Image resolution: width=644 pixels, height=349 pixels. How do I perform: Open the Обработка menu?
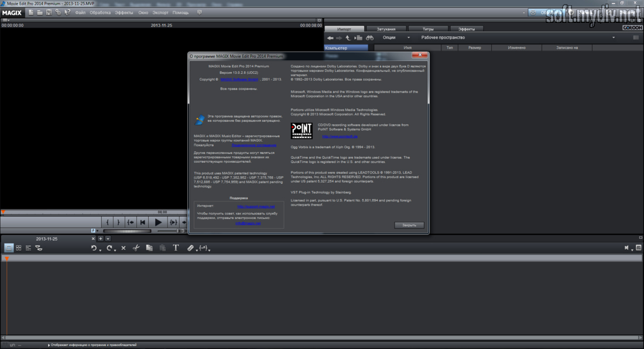(100, 13)
